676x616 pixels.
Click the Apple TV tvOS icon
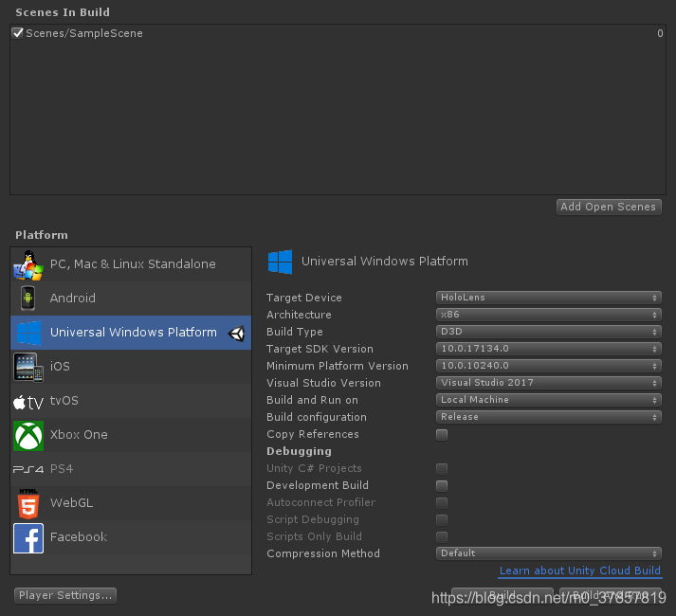[28, 402]
